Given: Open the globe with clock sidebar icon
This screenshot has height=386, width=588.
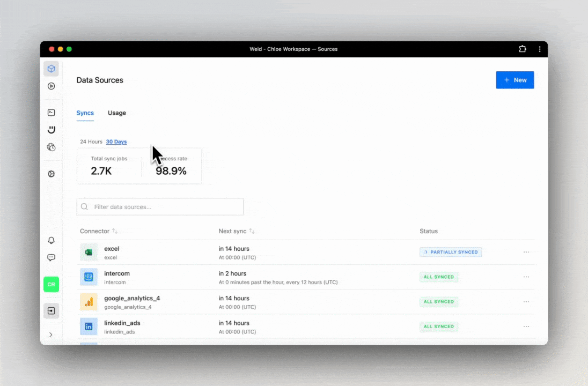Looking at the screenshot, I should pos(51,147).
